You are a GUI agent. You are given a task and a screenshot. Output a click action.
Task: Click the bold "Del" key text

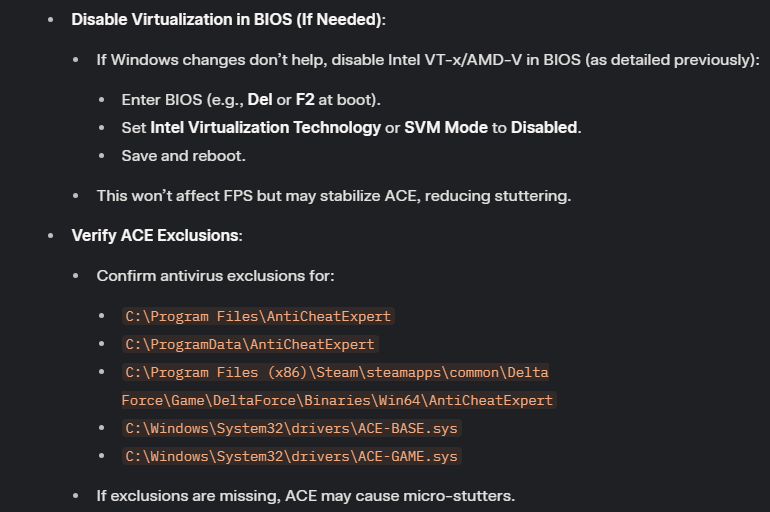pos(260,100)
